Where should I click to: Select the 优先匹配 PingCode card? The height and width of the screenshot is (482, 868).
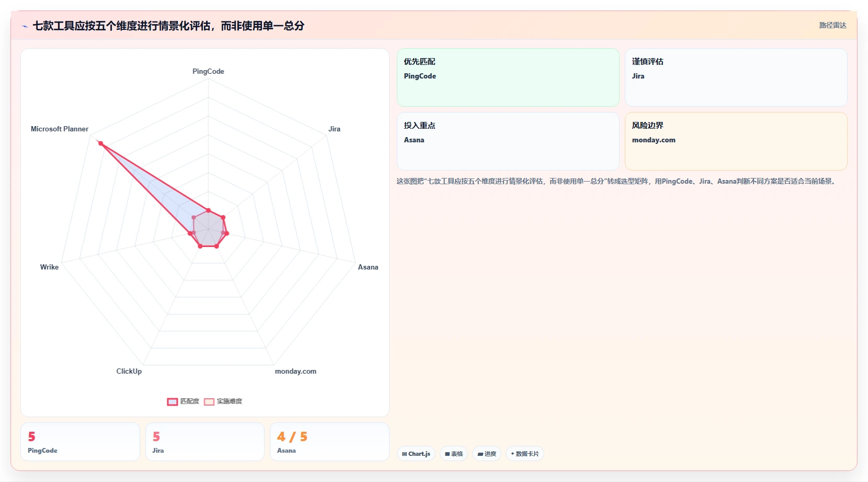pos(508,77)
